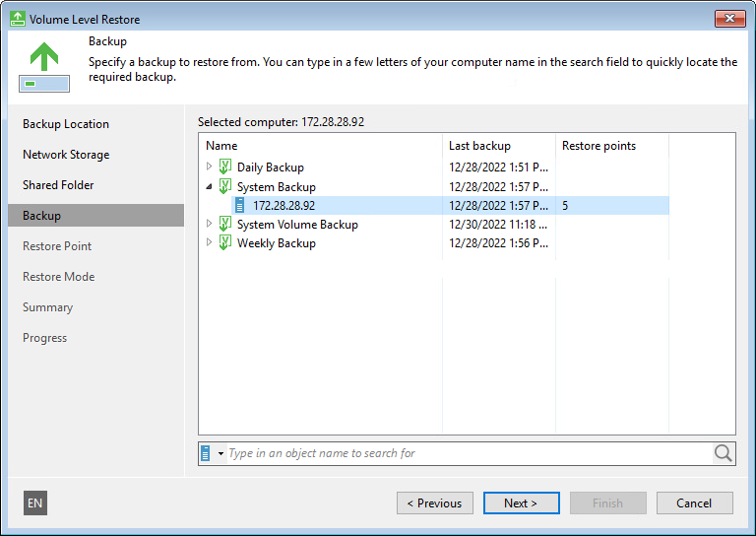Click the System Volume Backup job icon
The width and height of the screenshot is (756, 536).
224,224
